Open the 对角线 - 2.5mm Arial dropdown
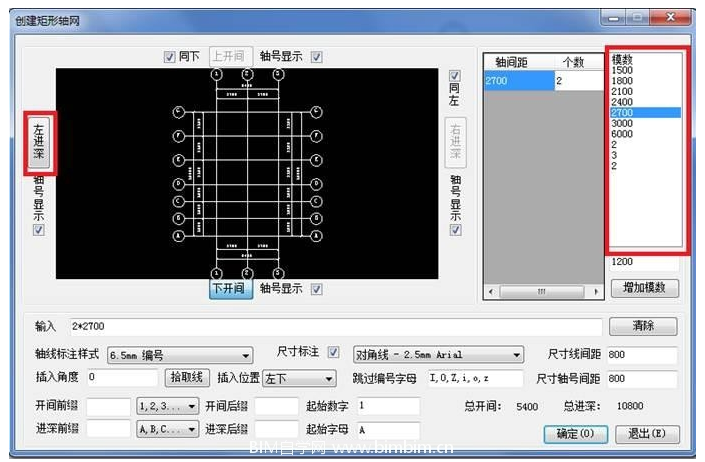705x462 pixels. [438, 355]
